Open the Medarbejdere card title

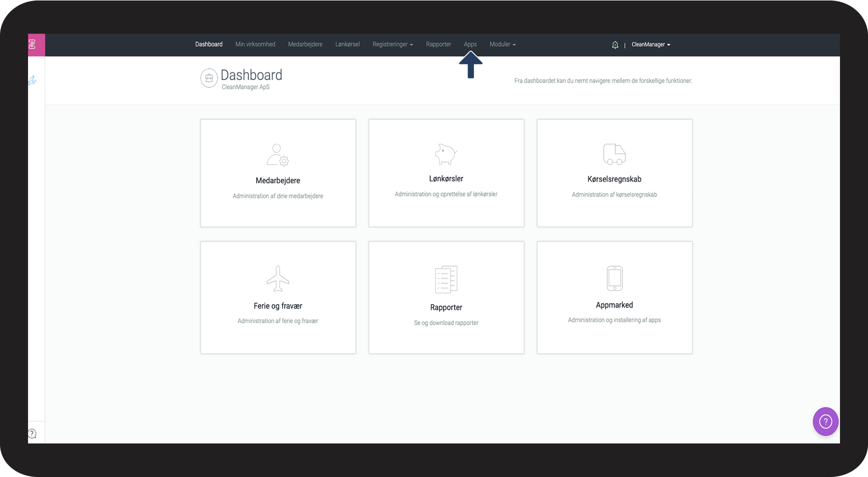tap(278, 181)
